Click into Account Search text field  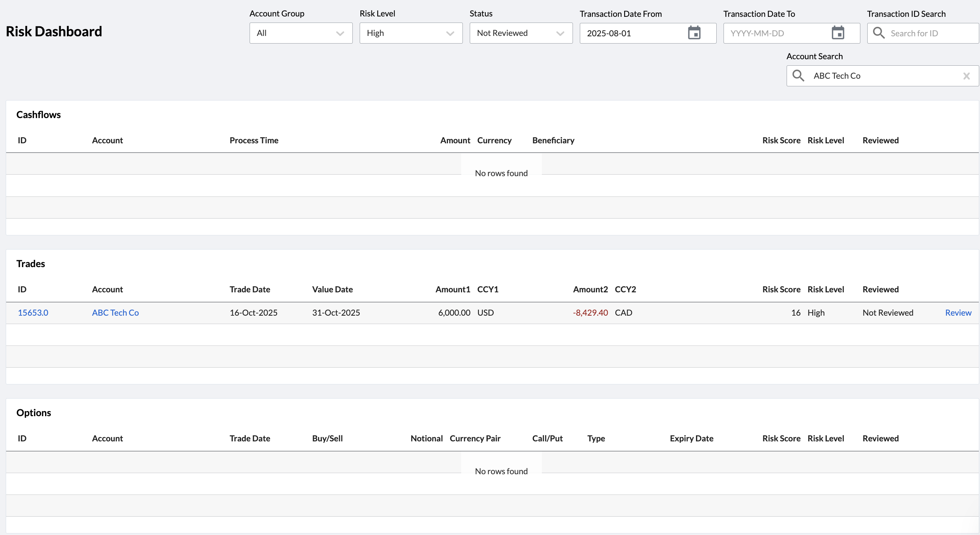pyautogui.click(x=883, y=76)
